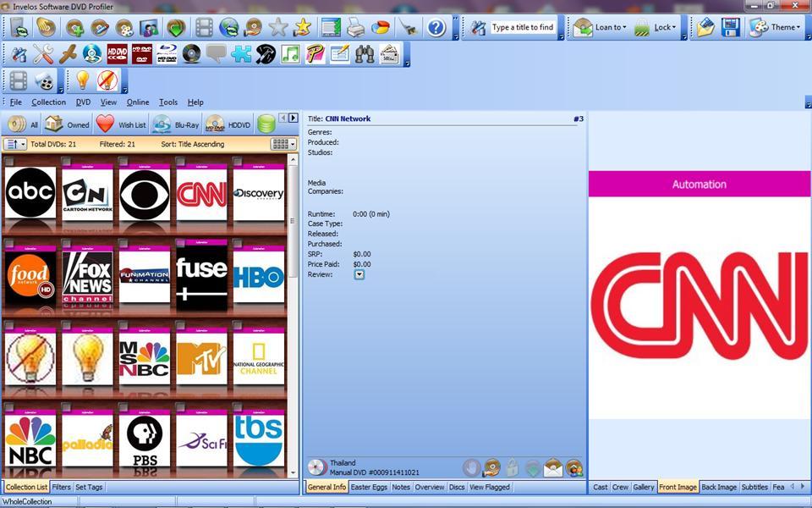812x508 pixels.
Task: Show All titles filter
Action: tap(24, 124)
